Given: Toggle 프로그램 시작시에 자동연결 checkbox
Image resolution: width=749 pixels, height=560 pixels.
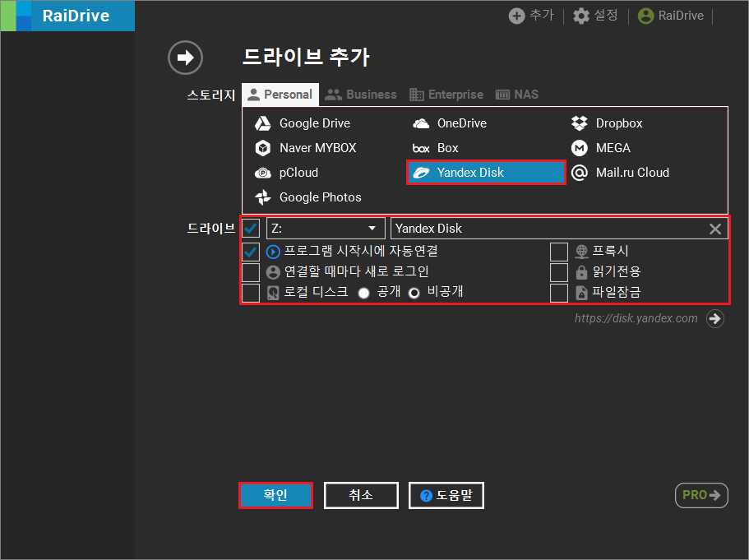Looking at the screenshot, I should (x=251, y=252).
